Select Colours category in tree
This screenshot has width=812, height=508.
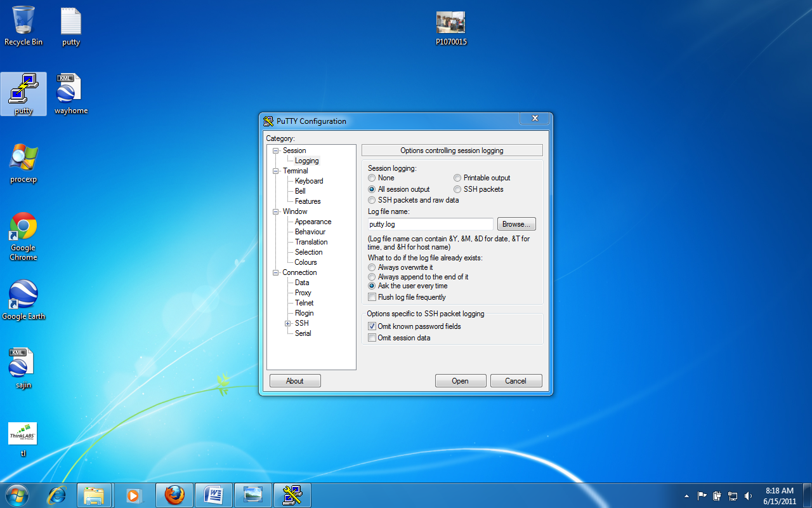(x=306, y=262)
